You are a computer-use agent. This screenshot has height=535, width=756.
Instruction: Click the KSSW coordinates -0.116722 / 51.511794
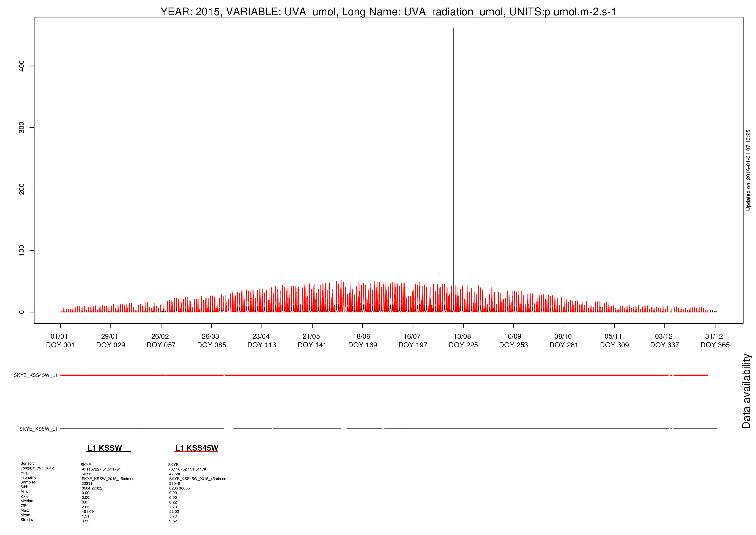tap(101, 469)
